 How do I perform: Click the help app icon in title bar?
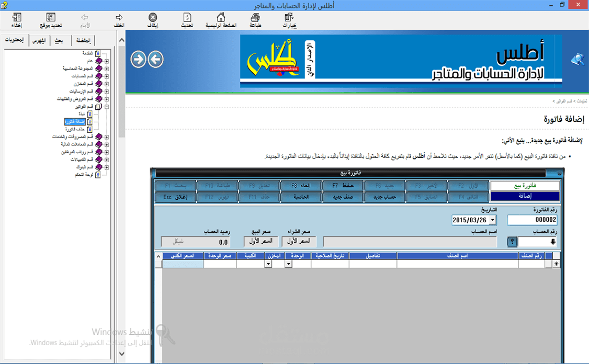5,5
